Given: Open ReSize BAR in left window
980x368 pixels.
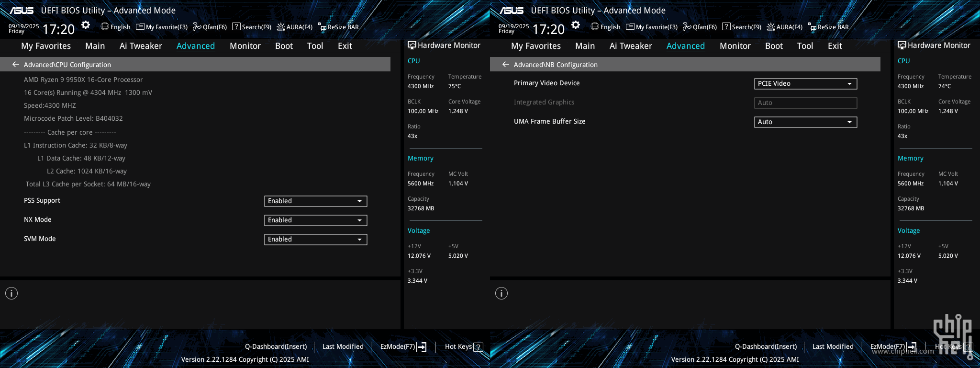Looking at the screenshot, I should coord(338,27).
